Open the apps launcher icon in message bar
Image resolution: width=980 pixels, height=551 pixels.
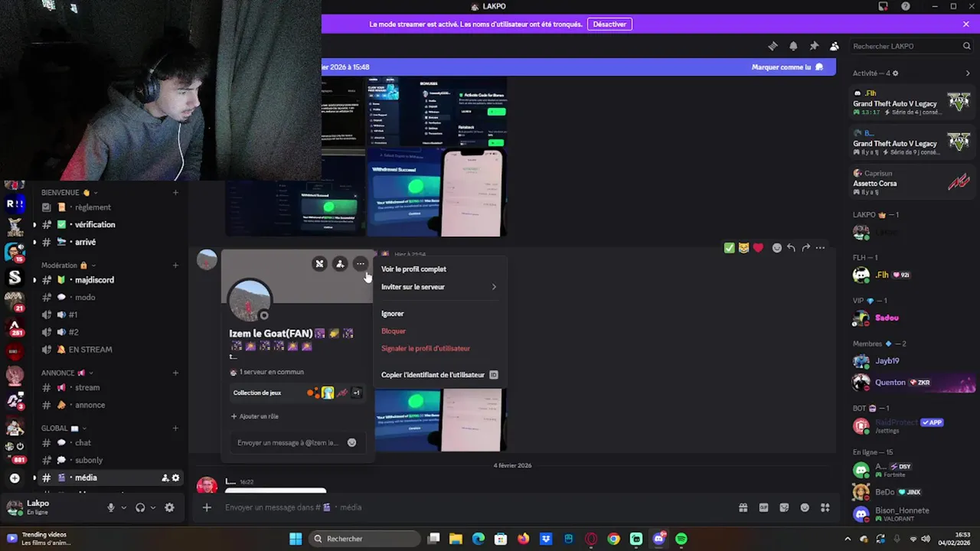point(825,507)
